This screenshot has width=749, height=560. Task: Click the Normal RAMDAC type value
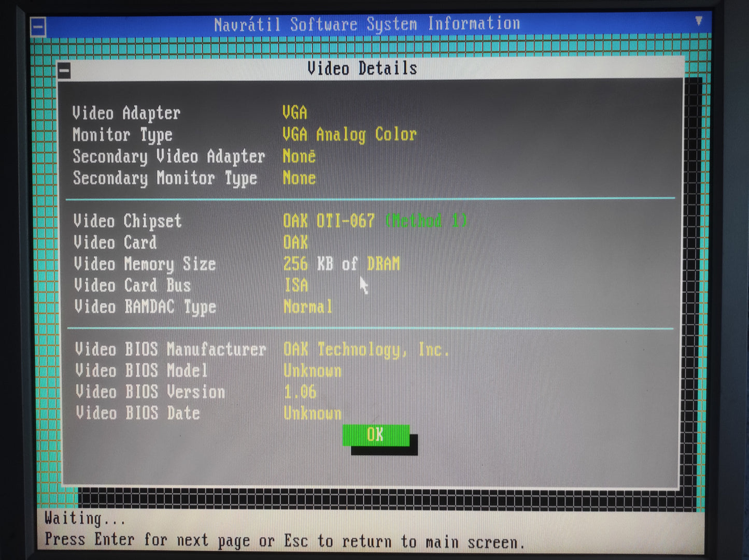tap(307, 307)
